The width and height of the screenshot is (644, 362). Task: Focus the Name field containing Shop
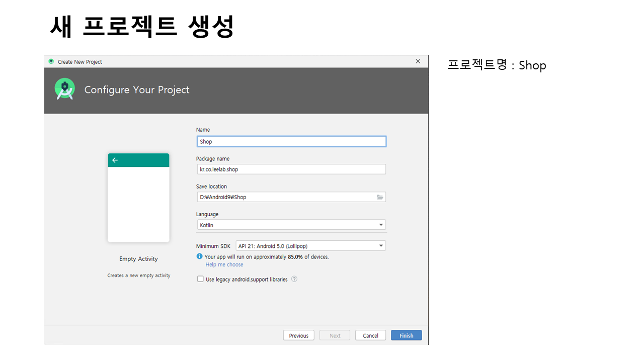[x=291, y=141]
